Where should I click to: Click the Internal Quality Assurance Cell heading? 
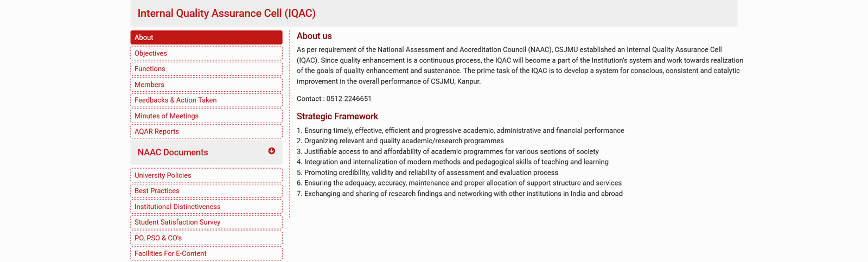coord(226,13)
